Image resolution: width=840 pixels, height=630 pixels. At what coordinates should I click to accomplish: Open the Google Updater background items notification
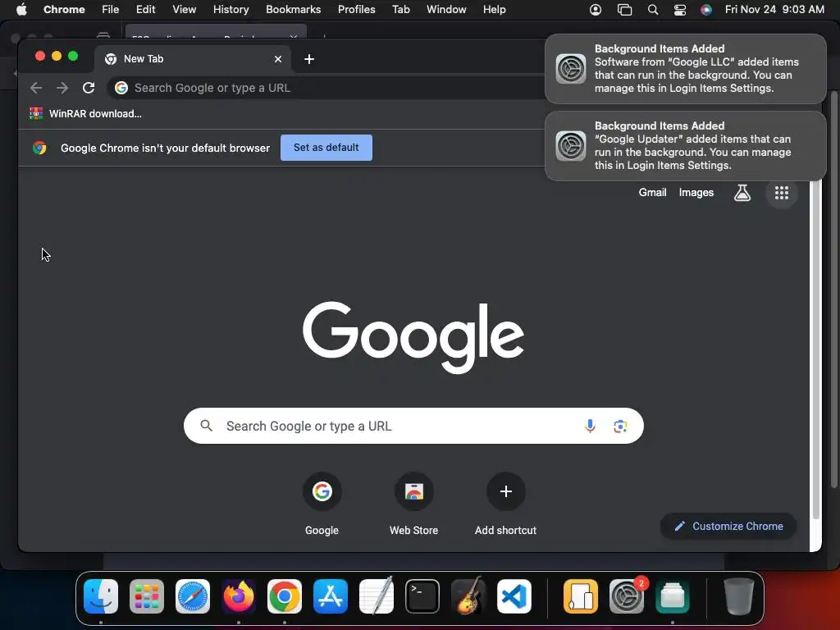coord(686,146)
